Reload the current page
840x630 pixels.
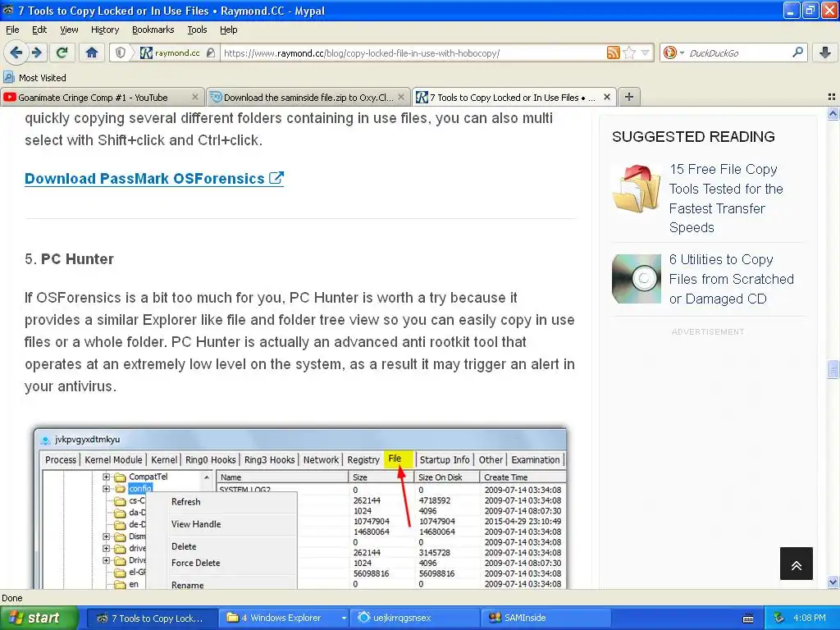(62, 52)
